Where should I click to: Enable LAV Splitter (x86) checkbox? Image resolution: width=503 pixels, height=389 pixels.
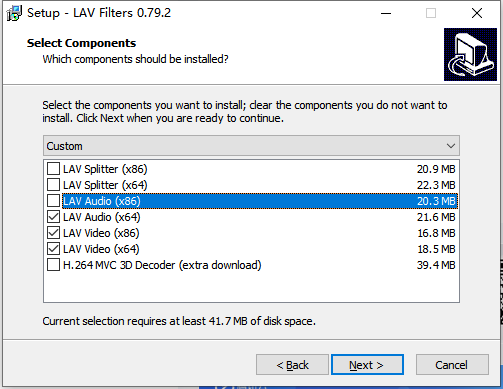(53, 169)
